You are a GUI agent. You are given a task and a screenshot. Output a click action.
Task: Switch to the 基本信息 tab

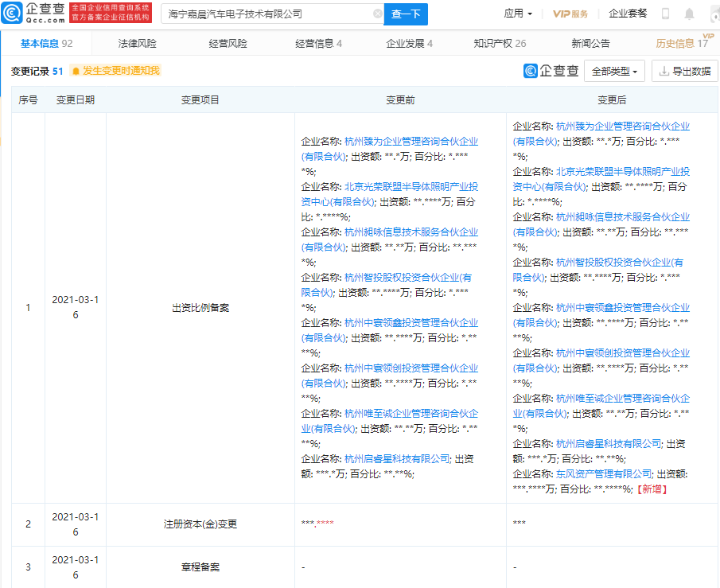tap(46, 44)
